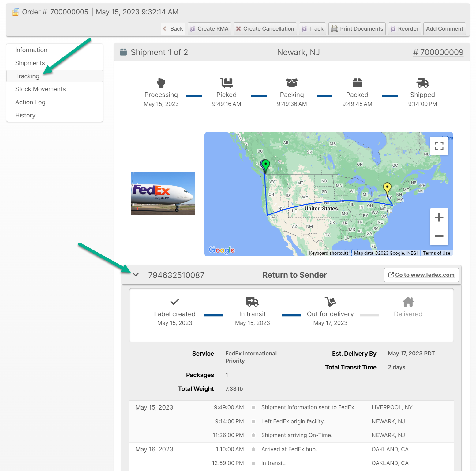Click the Packing open box icon
Viewport: 476px width, 471px height.
[292, 83]
